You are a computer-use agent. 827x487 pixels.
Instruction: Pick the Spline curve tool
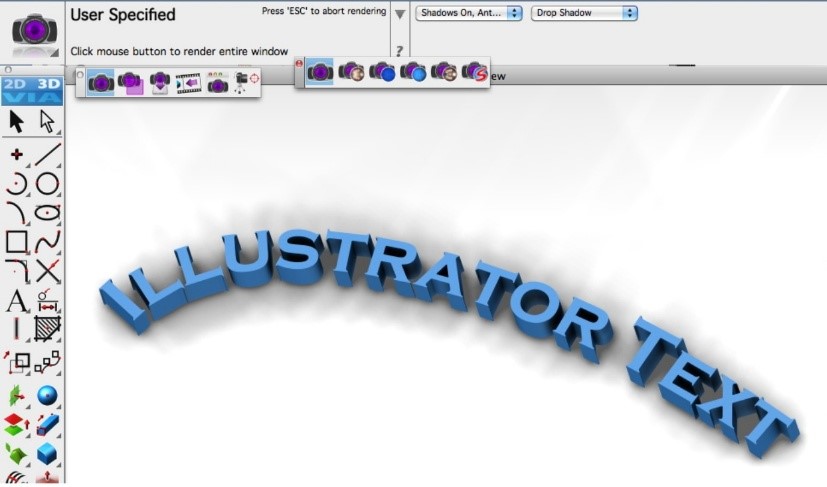[x=48, y=242]
